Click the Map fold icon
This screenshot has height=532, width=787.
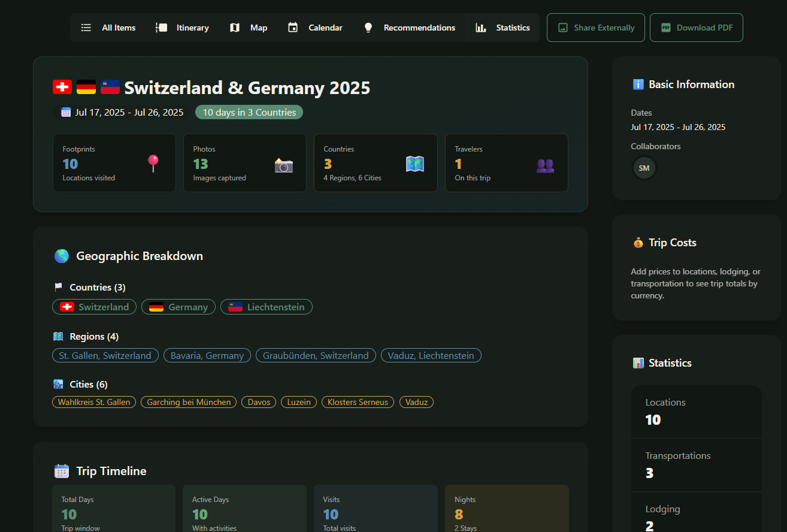click(x=235, y=28)
